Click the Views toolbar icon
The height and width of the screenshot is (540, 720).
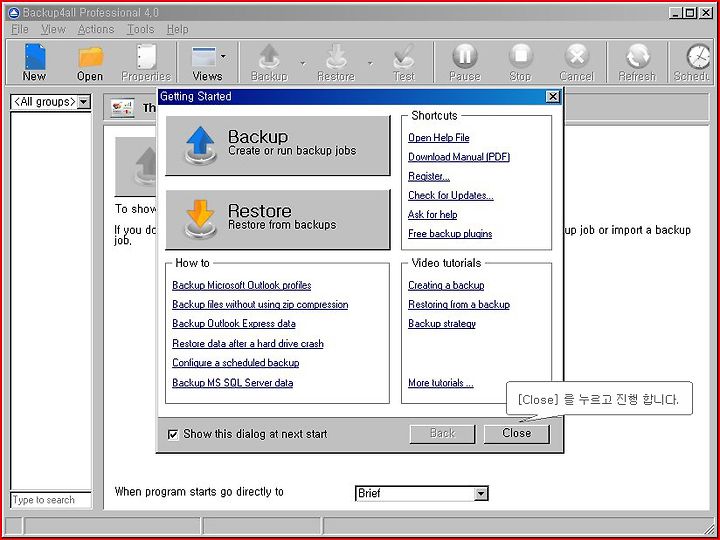(x=204, y=57)
